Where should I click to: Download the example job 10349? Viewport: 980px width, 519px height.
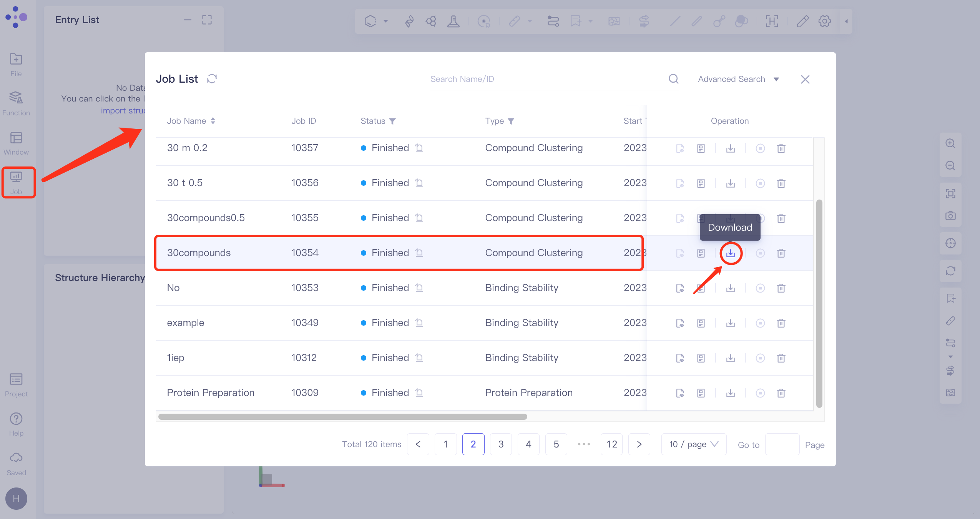[x=730, y=323]
